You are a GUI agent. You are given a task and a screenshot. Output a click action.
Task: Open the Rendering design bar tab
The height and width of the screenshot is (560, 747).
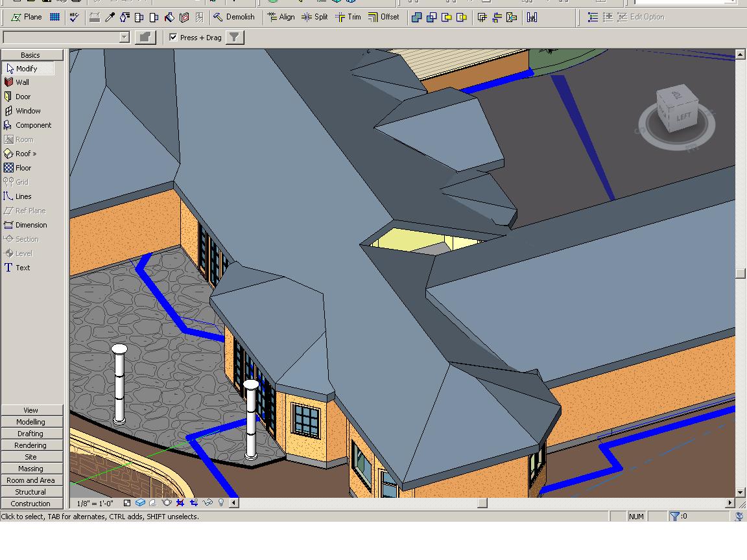coord(31,445)
